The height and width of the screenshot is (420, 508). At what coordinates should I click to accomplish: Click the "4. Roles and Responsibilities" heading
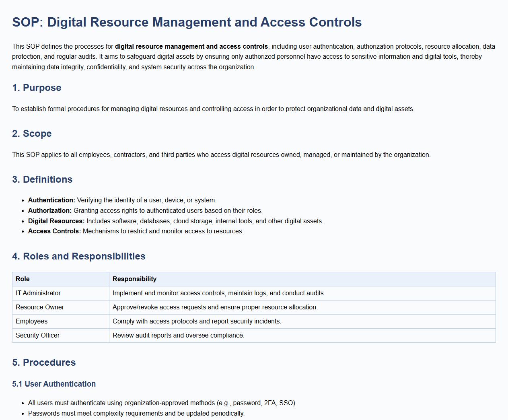(79, 256)
